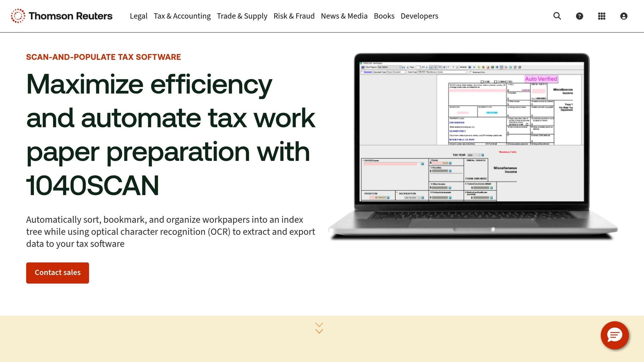This screenshot has height=362, width=644.
Task: Expand the Trade & Supply menu
Action: [242, 16]
